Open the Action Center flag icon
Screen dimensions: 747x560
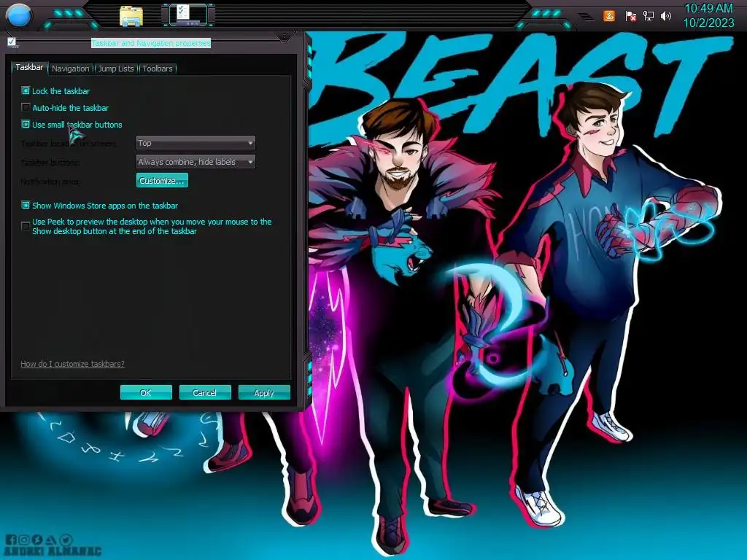point(630,16)
